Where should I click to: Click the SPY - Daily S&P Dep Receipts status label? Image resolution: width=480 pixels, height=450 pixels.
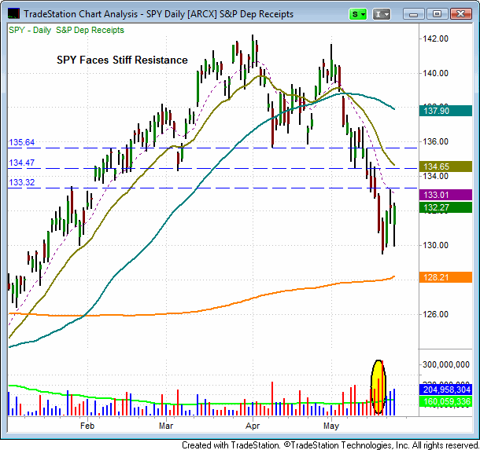coord(66,30)
